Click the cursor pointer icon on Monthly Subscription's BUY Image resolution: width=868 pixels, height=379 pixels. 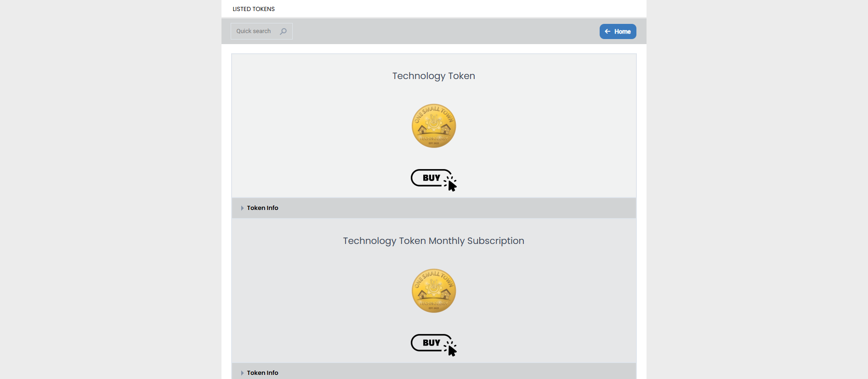452,350
